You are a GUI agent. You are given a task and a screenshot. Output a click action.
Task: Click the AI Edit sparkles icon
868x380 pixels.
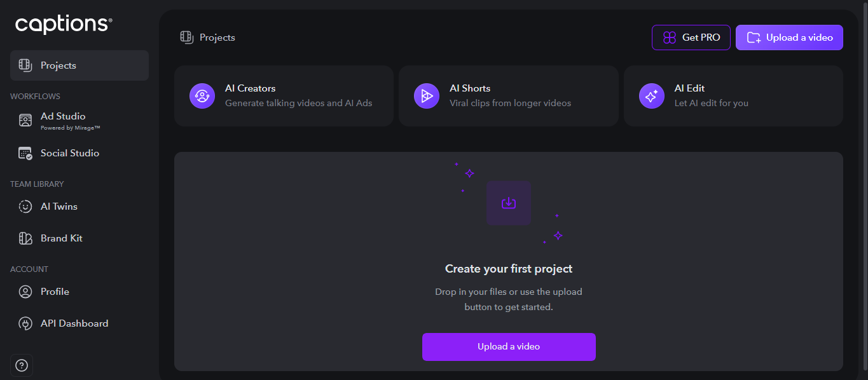point(651,96)
